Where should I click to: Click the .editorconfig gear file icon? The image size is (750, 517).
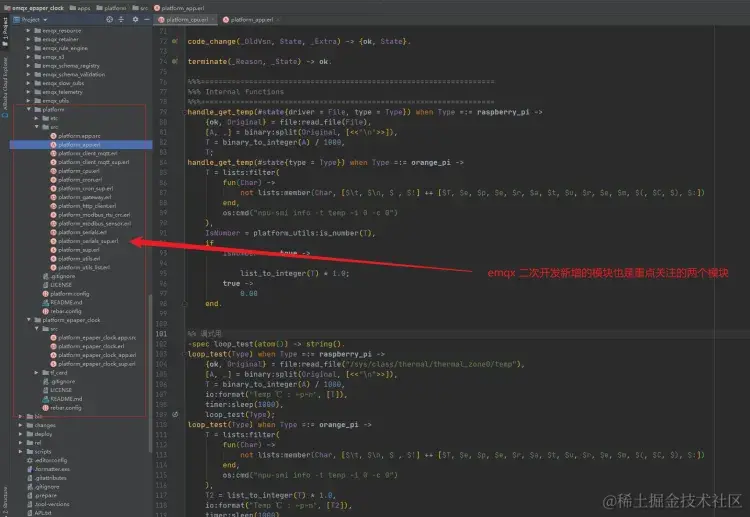coord(30,460)
